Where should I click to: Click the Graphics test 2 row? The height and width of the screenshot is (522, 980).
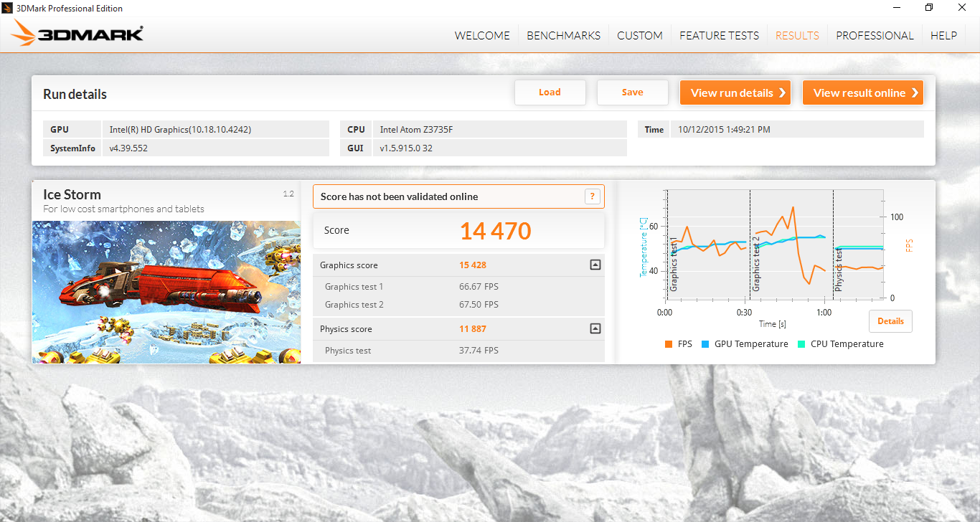[x=459, y=305]
